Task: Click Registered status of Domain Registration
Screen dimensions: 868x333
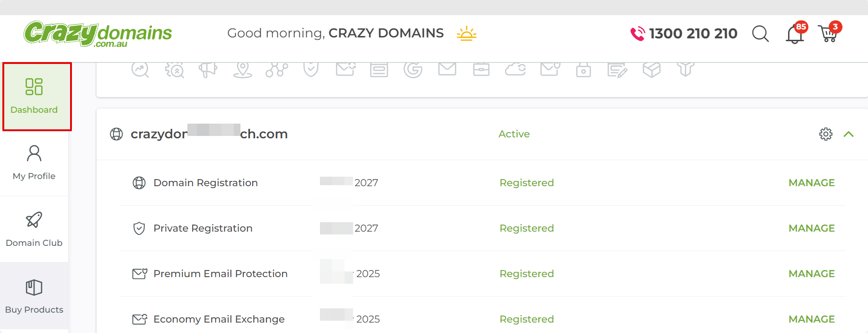Action: [527, 183]
